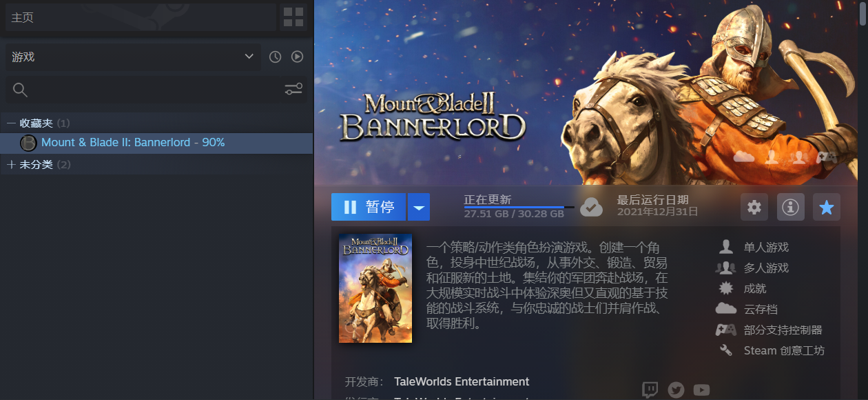Pause the update with 暂停 button
The image size is (868, 400).
(x=369, y=207)
